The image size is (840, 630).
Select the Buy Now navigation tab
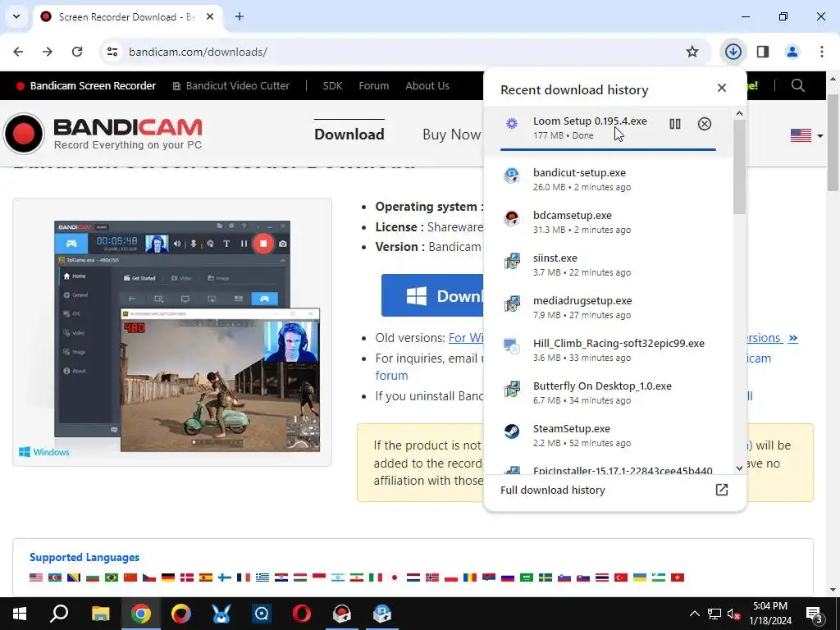(x=452, y=134)
